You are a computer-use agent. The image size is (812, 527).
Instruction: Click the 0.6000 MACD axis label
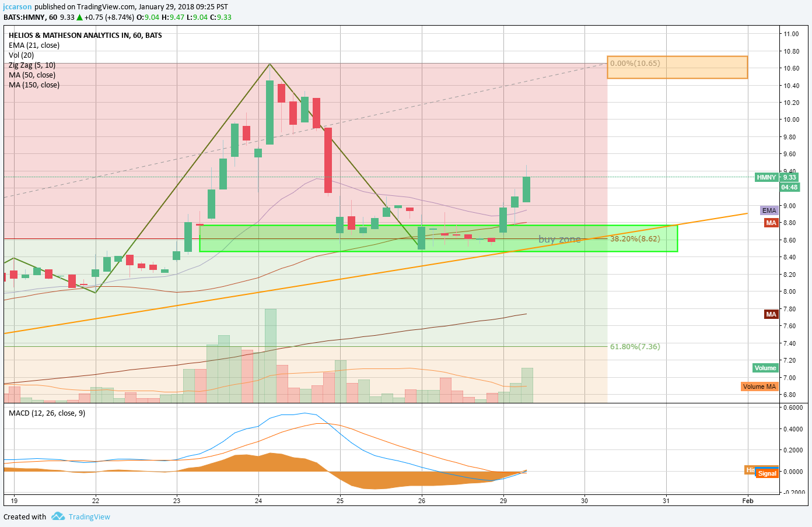click(794, 407)
